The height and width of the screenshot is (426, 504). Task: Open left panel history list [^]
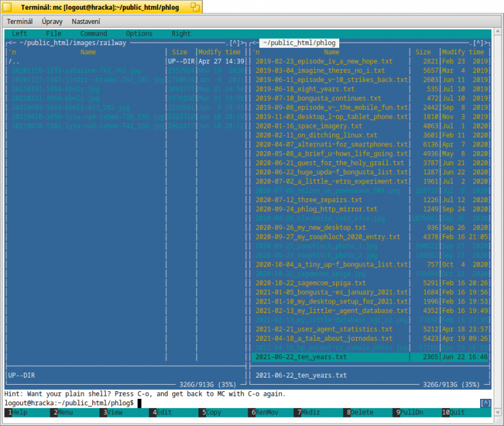(235, 43)
